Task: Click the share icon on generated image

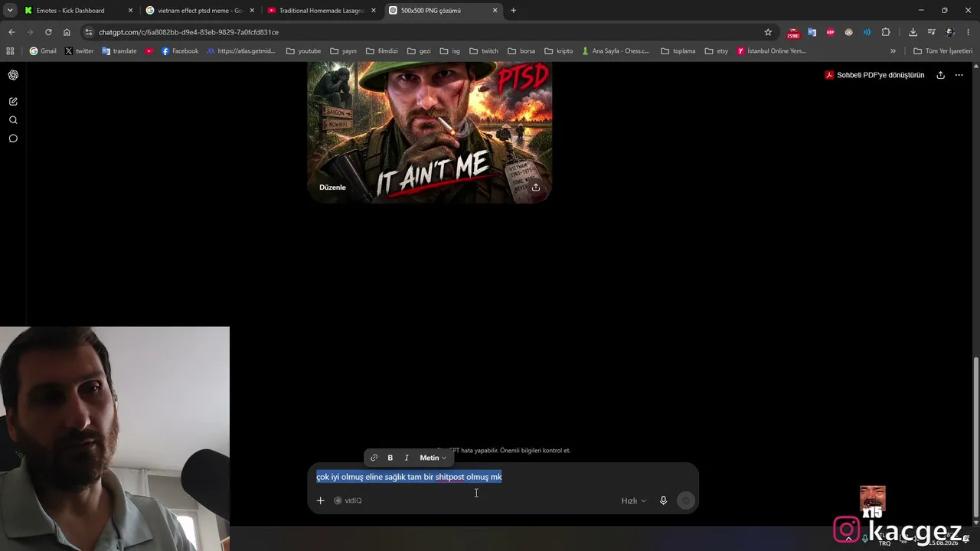Action: (536, 187)
